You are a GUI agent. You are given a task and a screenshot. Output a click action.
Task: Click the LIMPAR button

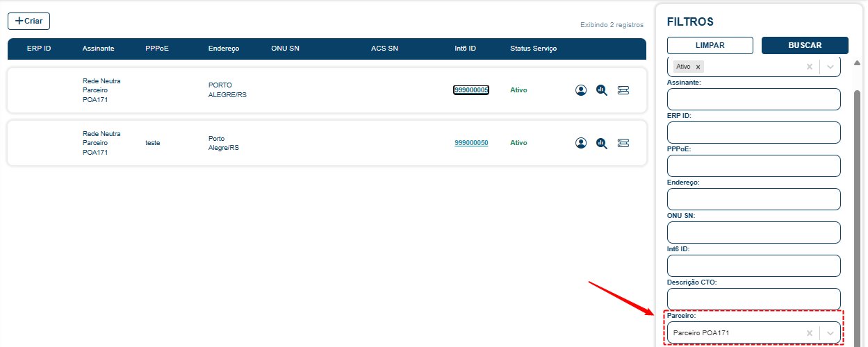pyautogui.click(x=710, y=45)
